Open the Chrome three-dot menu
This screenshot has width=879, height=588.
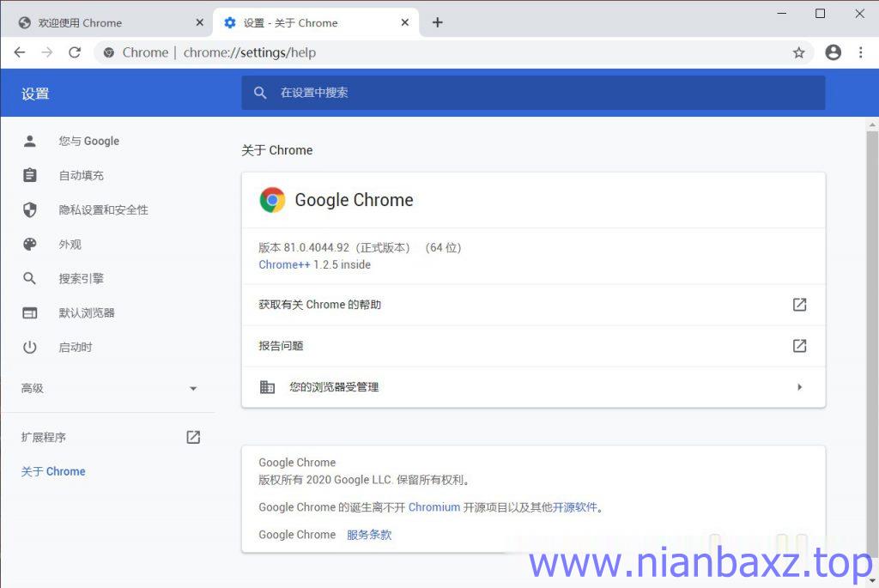[x=860, y=52]
